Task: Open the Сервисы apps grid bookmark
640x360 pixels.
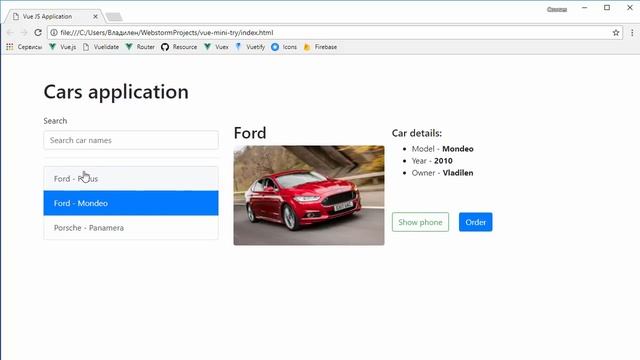Action: tap(24, 47)
